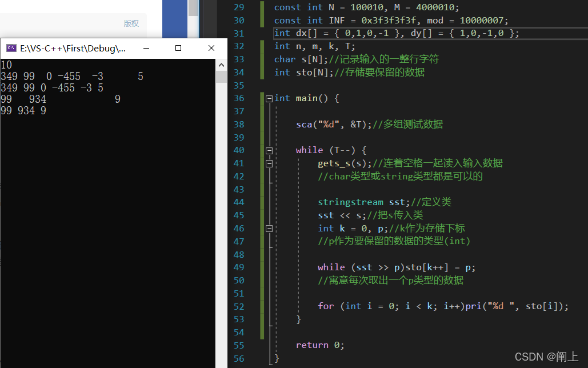Click the console vertical scrollbar thumb
The height and width of the screenshot is (368, 588).
click(x=221, y=77)
